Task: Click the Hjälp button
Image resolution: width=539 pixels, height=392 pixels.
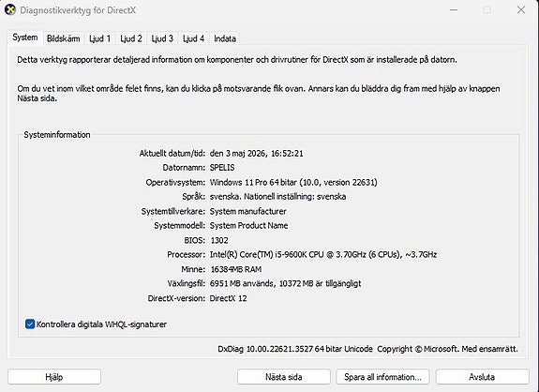Action: pyautogui.click(x=54, y=377)
